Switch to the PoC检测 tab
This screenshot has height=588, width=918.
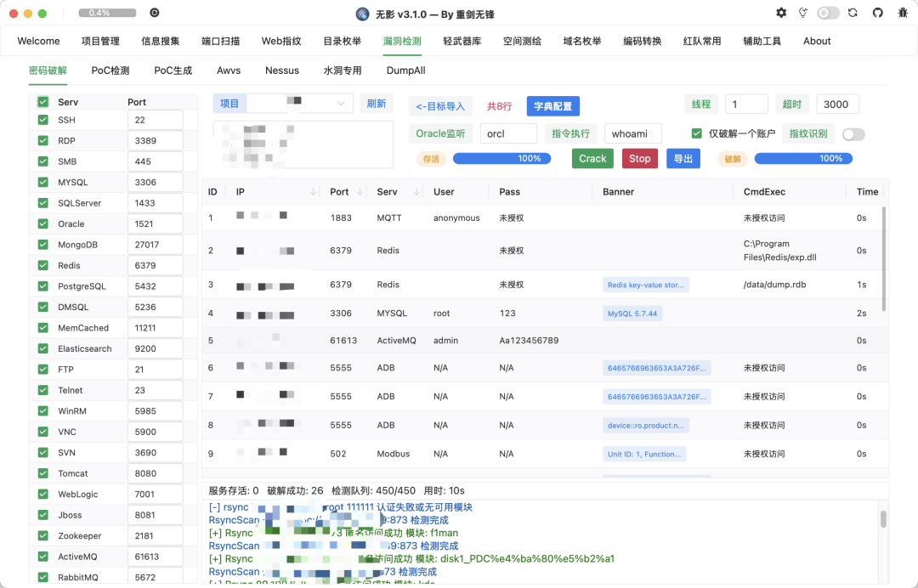[110, 71]
